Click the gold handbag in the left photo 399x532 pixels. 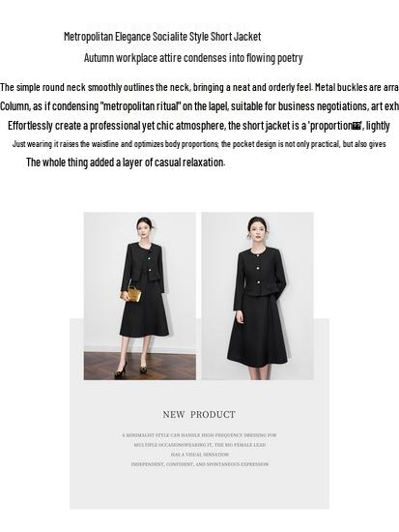pyautogui.click(x=131, y=293)
